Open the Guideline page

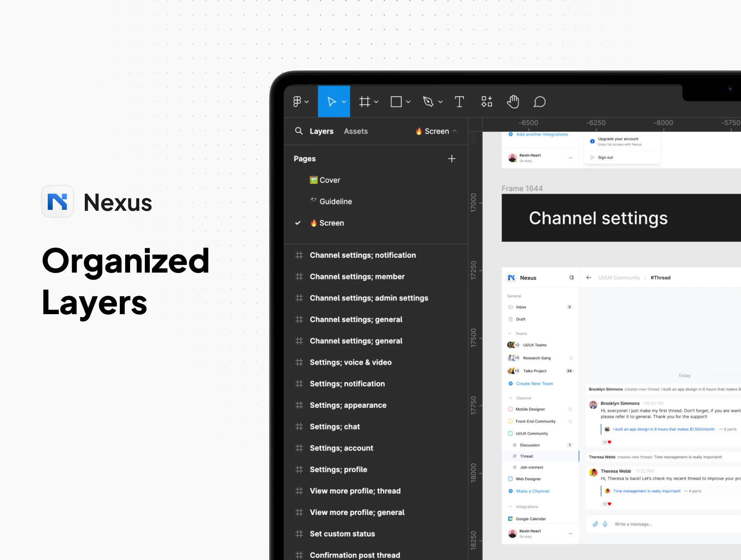point(331,201)
